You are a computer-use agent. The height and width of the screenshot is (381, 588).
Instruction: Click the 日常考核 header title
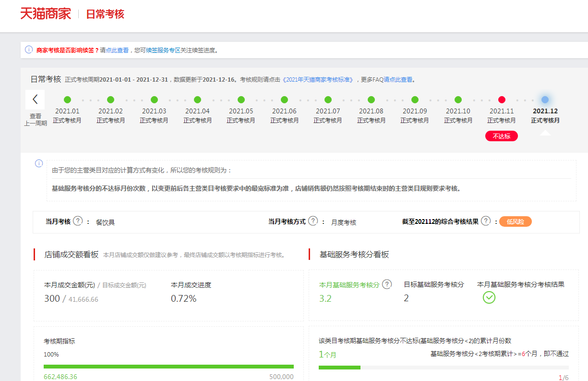105,14
